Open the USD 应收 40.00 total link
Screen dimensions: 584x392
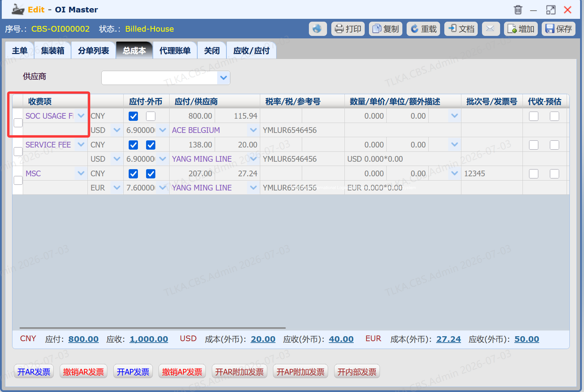pyautogui.click(x=341, y=339)
